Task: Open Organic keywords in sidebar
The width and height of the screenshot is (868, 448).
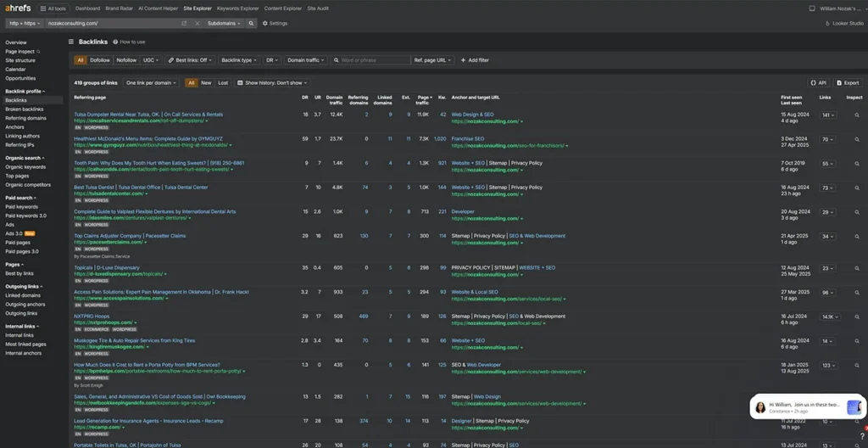Action: tap(25, 167)
